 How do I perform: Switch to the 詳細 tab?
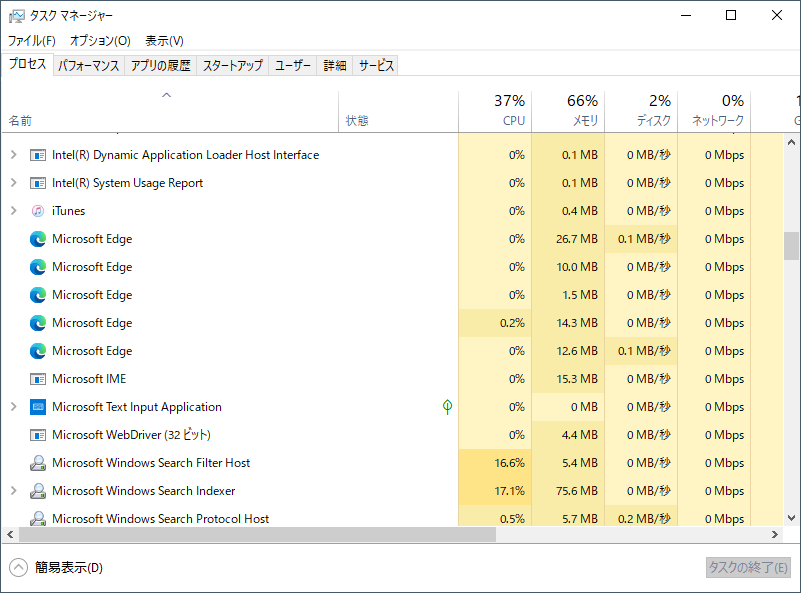(335, 65)
